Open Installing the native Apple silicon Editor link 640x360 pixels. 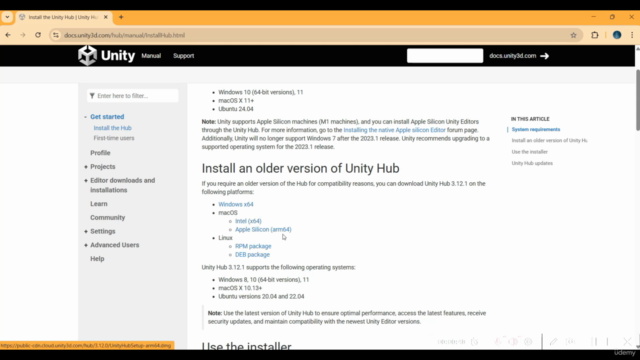pos(394,130)
